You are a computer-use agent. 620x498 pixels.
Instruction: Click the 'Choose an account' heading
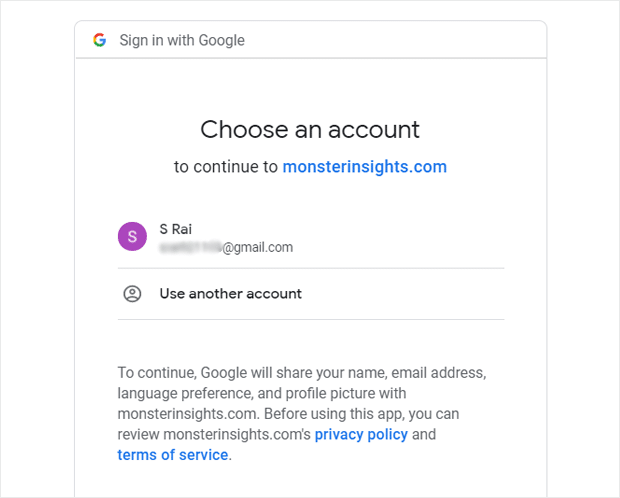click(x=310, y=129)
